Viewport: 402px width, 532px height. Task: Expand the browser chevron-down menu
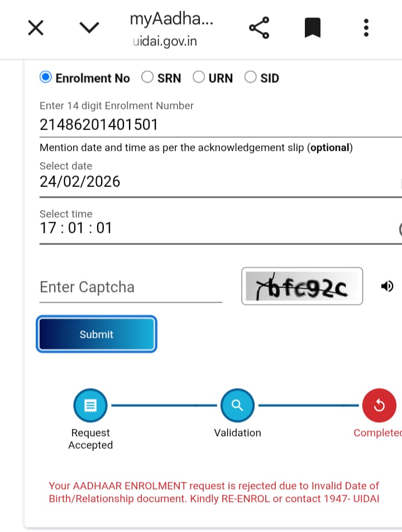pos(89,27)
